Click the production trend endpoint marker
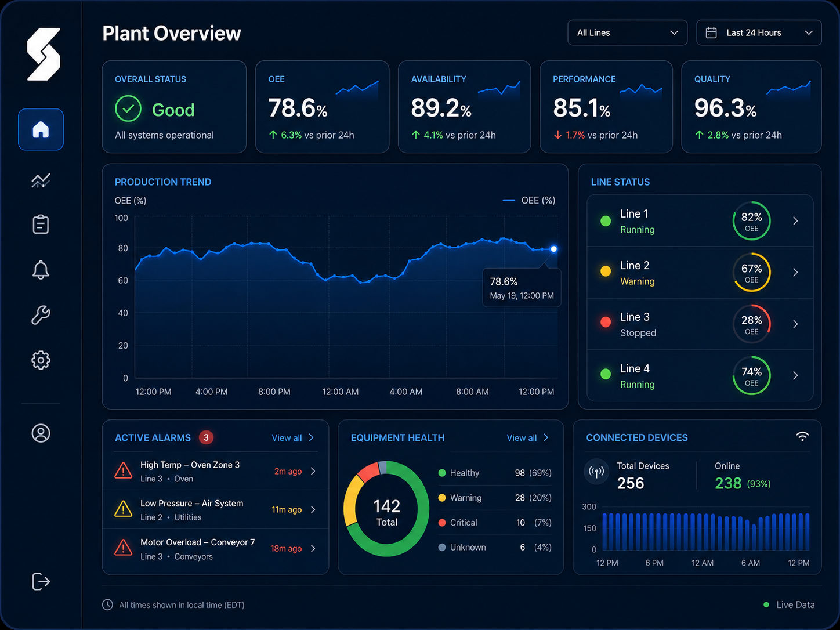Viewport: 840px width, 630px height. coord(553,249)
